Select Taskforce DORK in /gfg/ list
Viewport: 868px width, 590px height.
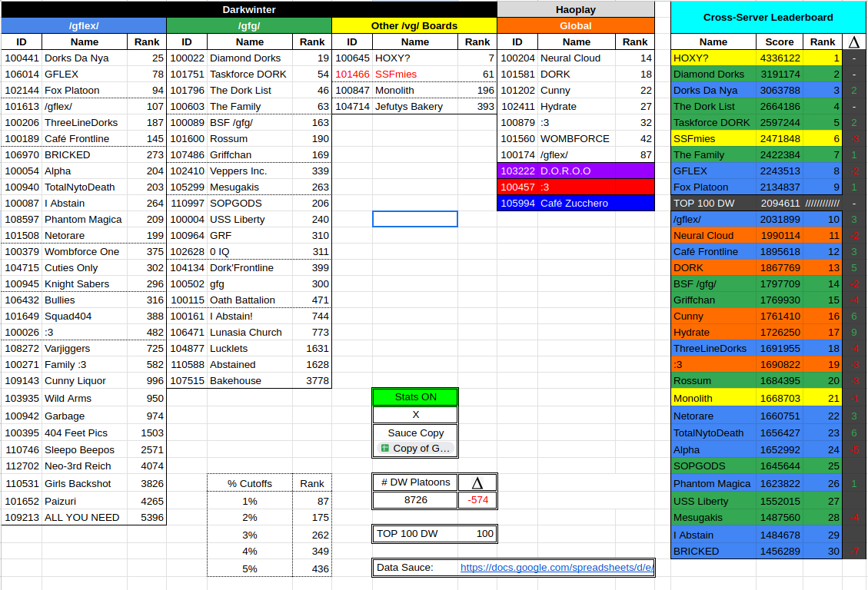coord(250,74)
